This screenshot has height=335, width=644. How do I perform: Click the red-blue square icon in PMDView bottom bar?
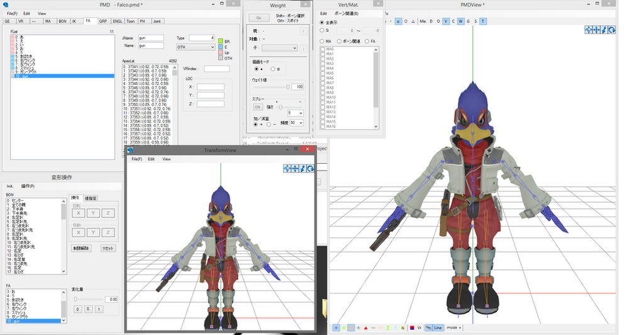(412, 327)
